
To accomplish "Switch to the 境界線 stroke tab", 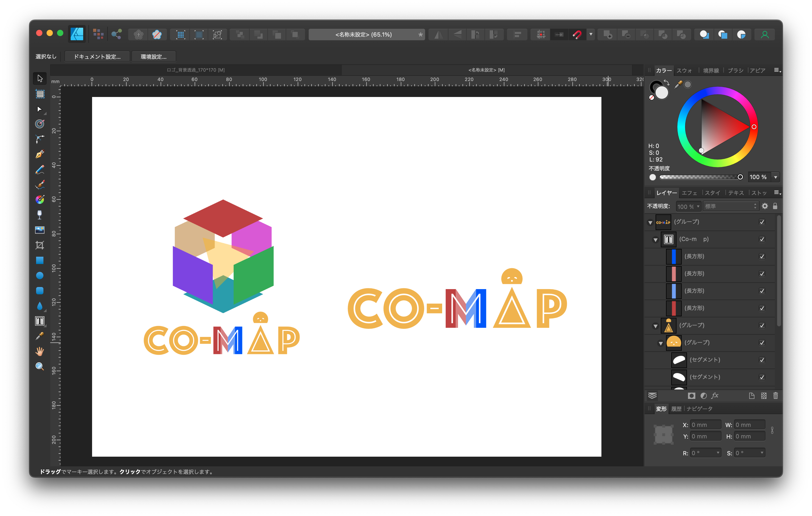I will (x=711, y=70).
